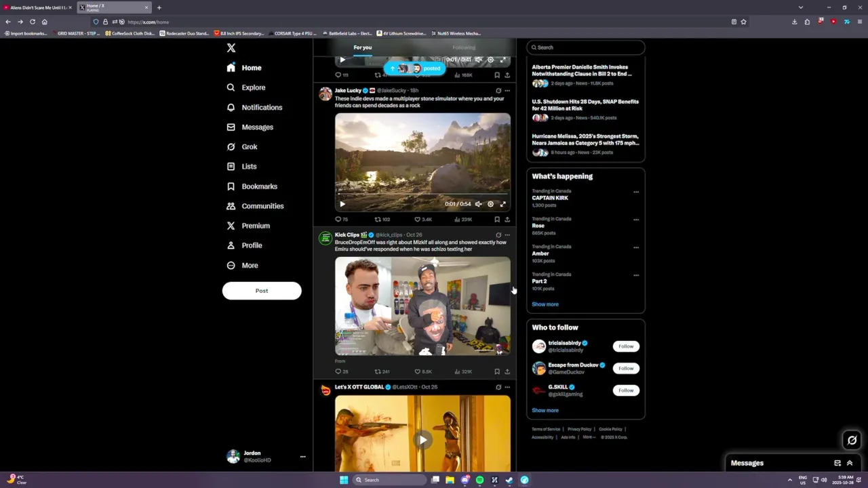The width and height of the screenshot is (868, 488).
Task: Open the Windows Start menu
Action: click(344, 480)
